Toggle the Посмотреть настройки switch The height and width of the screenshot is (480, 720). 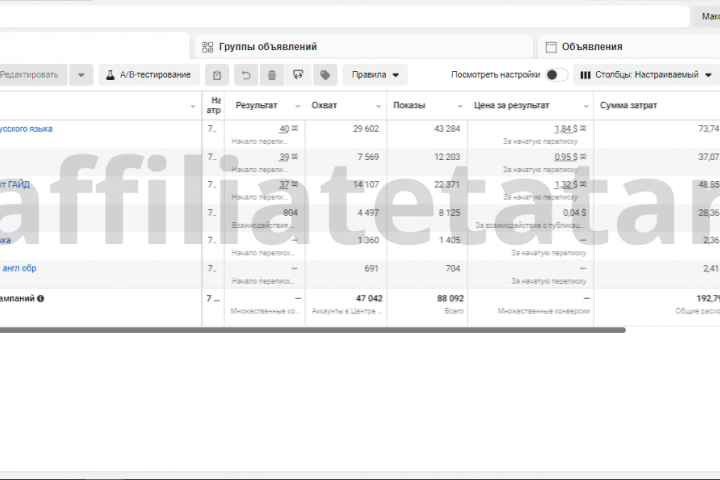pos(556,75)
